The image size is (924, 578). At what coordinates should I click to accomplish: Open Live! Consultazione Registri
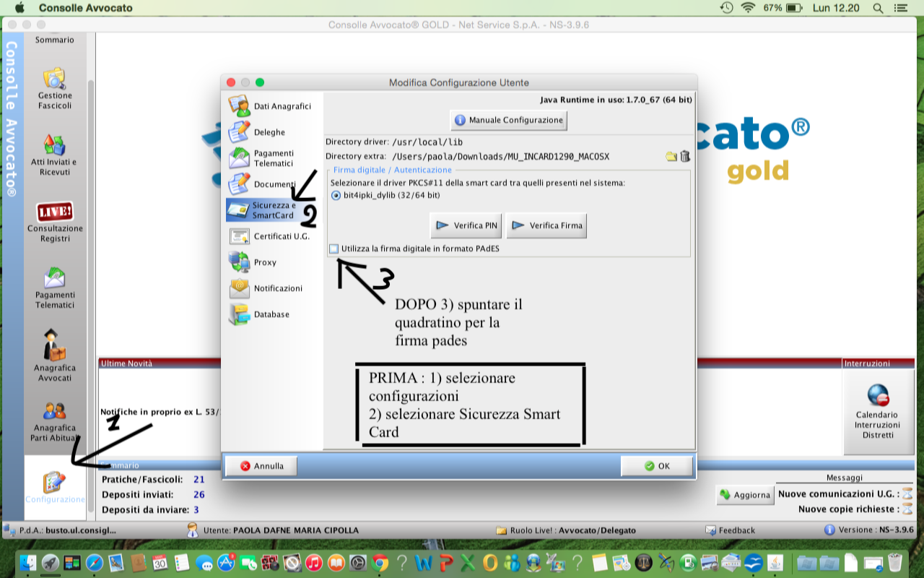coord(55,222)
